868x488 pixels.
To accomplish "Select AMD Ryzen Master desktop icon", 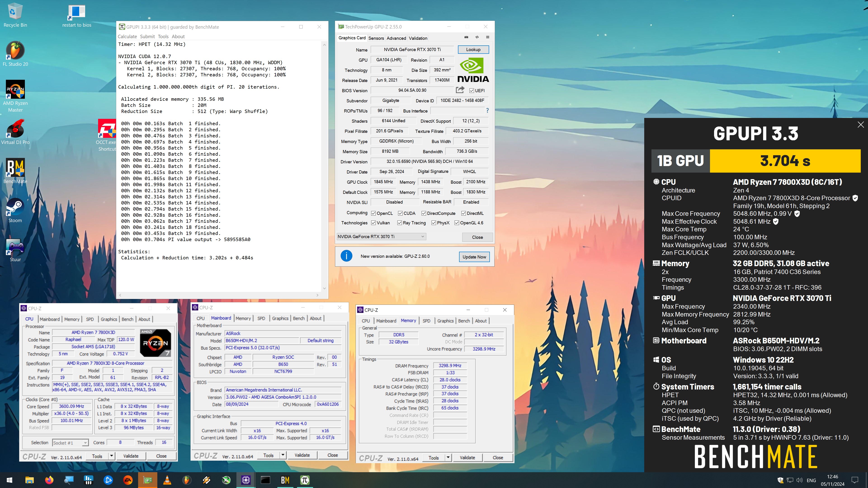I will click(15, 96).
